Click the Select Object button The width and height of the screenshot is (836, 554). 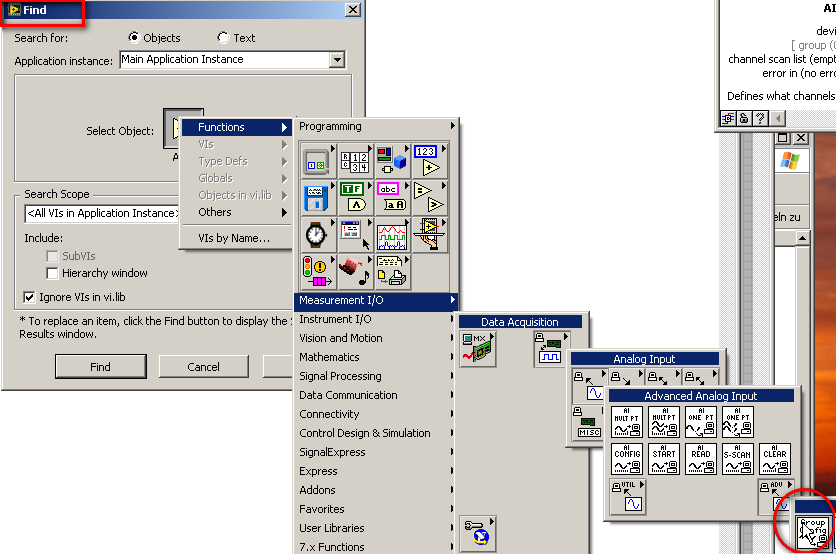tap(183, 129)
